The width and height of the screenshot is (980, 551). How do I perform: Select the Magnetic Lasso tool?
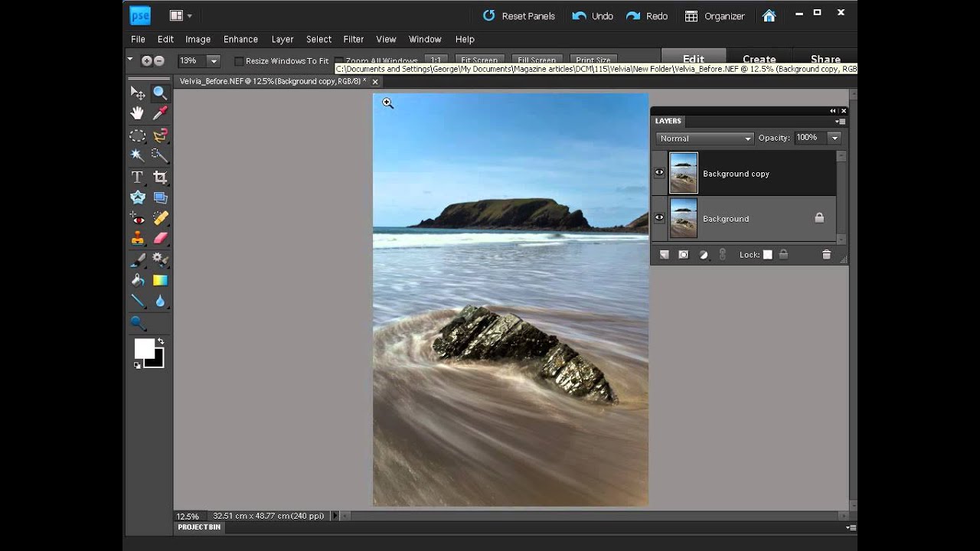[x=160, y=136]
